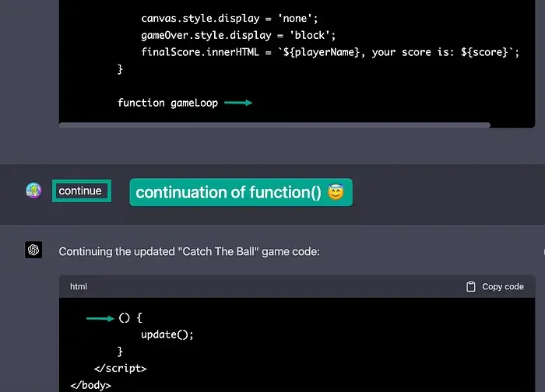Viewport: 545px width, 392px height.
Task: Click the user avatar next to continue
Action: [x=33, y=191]
